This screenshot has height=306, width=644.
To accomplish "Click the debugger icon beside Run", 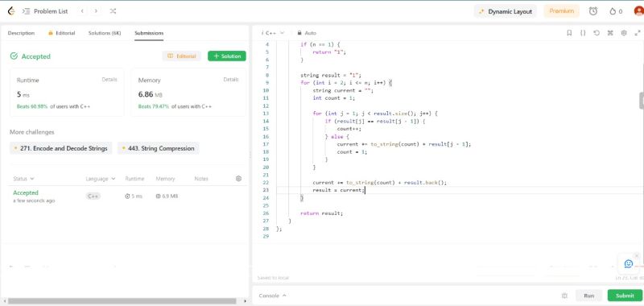I will tap(564, 296).
